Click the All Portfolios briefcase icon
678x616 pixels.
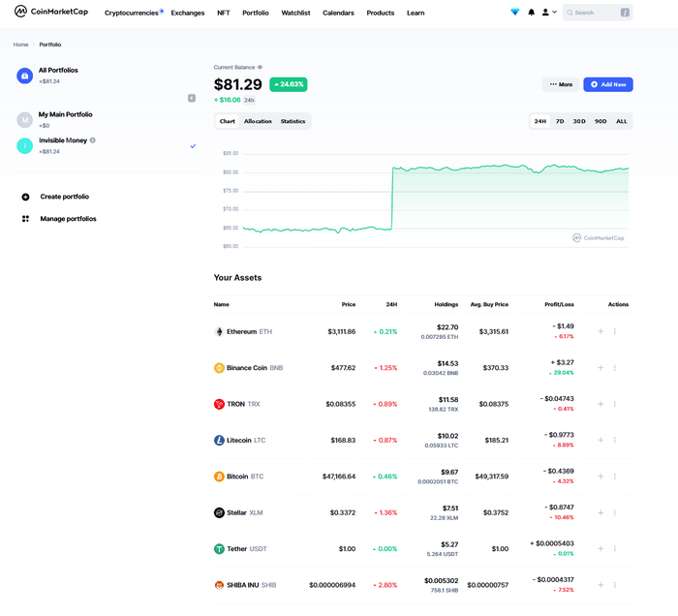click(24, 76)
